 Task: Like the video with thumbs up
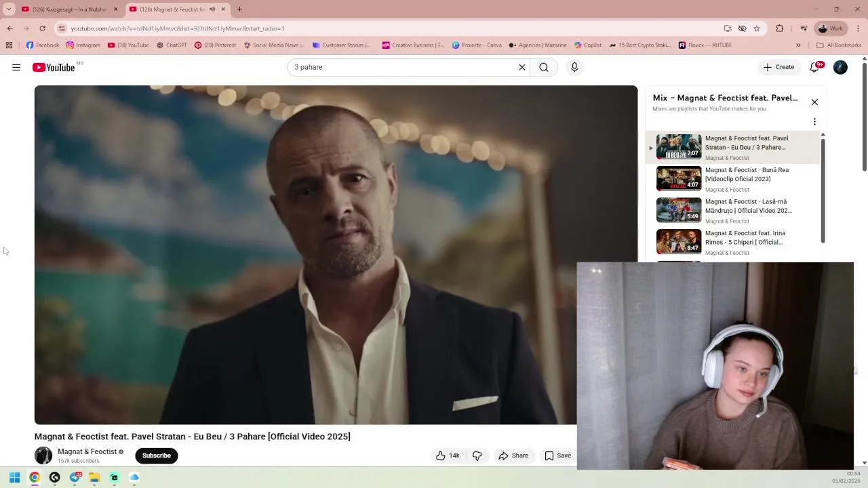tap(448, 455)
